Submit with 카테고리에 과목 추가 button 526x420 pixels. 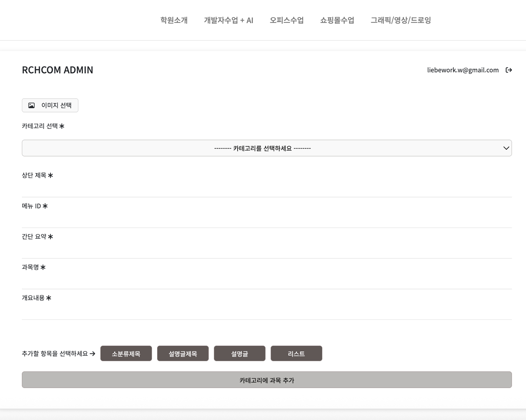(267, 380)
